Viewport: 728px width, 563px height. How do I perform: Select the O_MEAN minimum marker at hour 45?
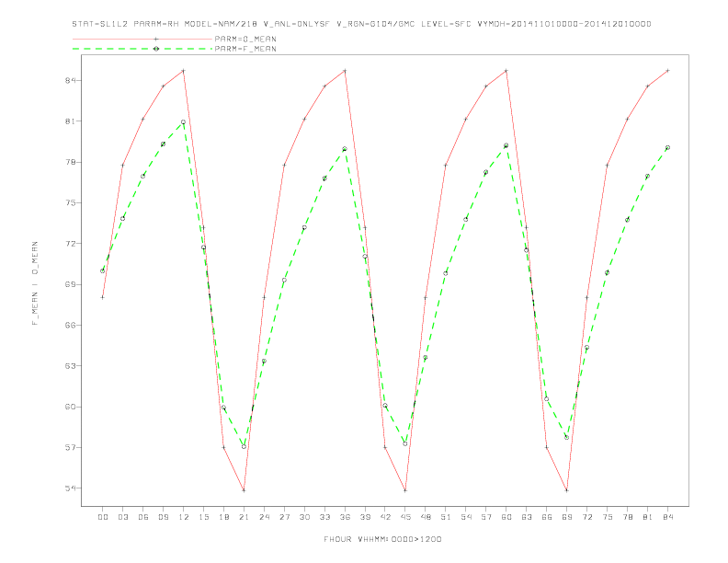click(405, 490)
